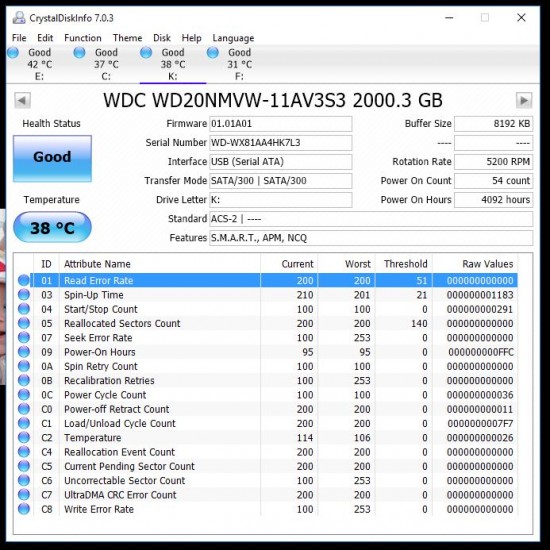
Task: Go to previous disk with left arrow
Action: (22, 101)
